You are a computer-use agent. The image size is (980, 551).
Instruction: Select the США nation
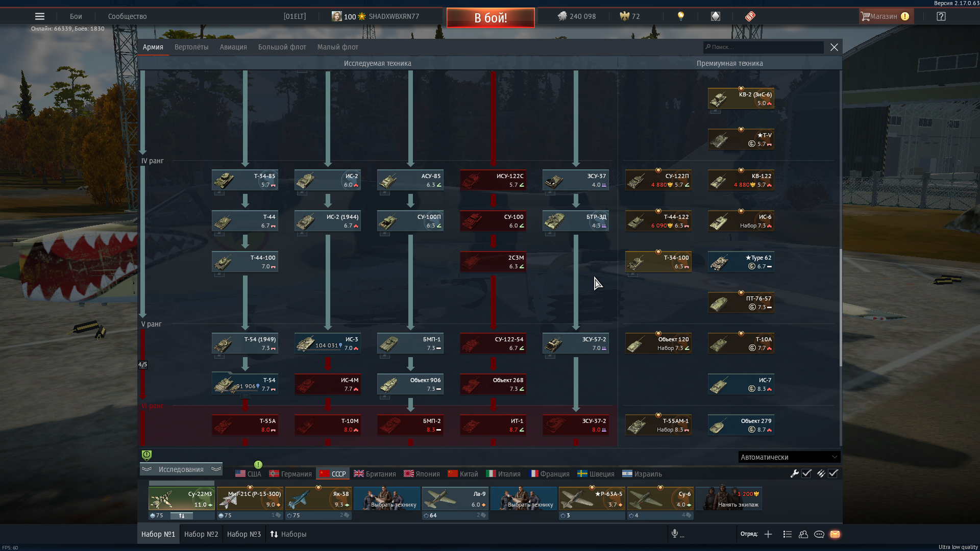coord(248,474)
